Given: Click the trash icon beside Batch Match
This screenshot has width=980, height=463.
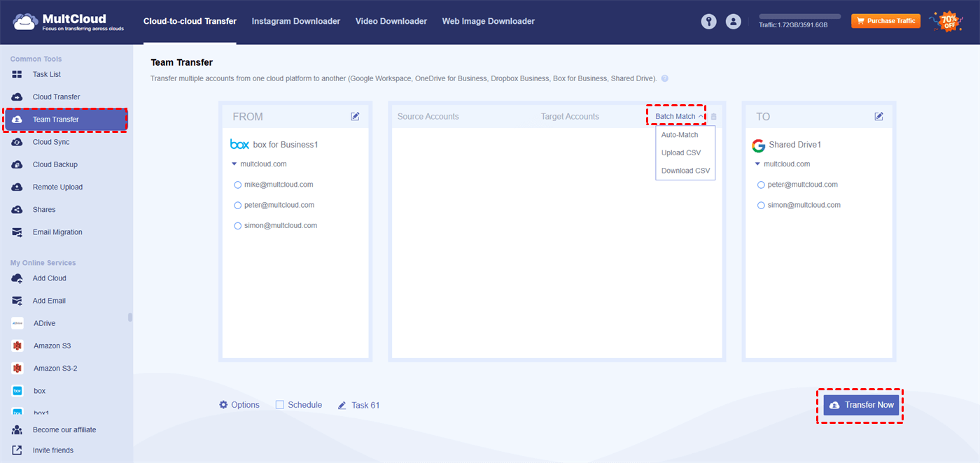Looking at the screenshot, I should [714, 117].
